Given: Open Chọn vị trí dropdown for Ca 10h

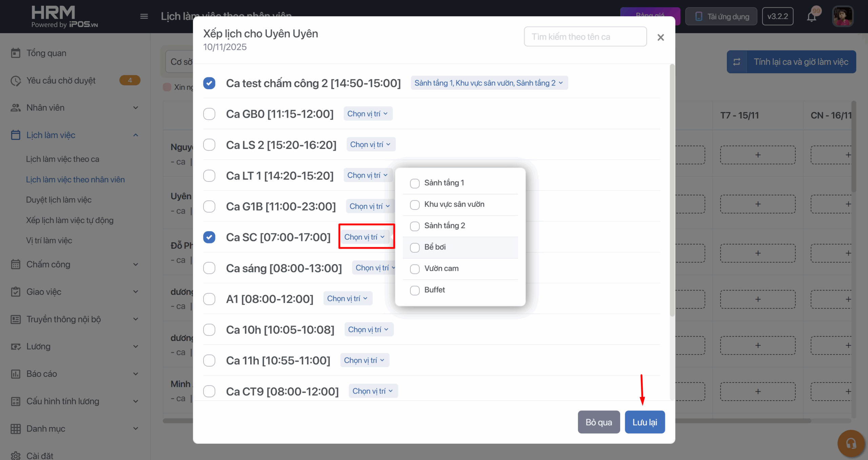Looking at the screenshot, I should click(x=369, y=329).
